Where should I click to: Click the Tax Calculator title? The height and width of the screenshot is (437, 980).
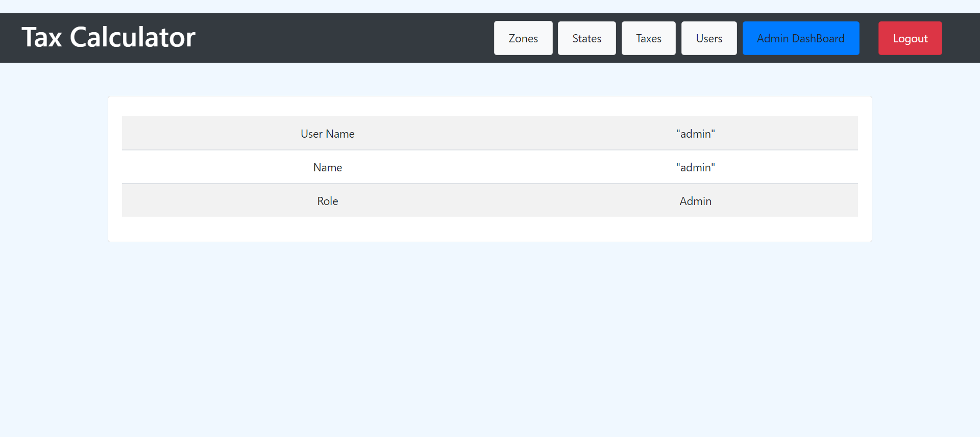coord(108,37)
